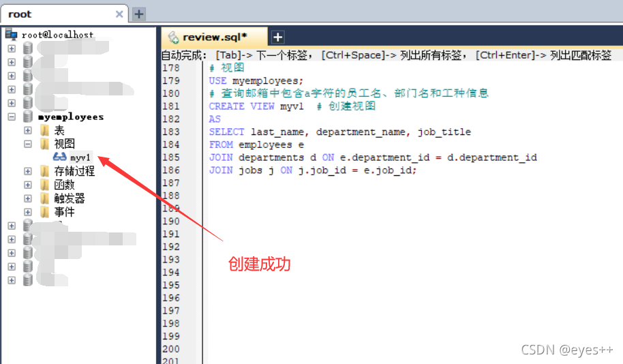Select the 事件 folder label
623x364 pixels.
coord(64,212)
